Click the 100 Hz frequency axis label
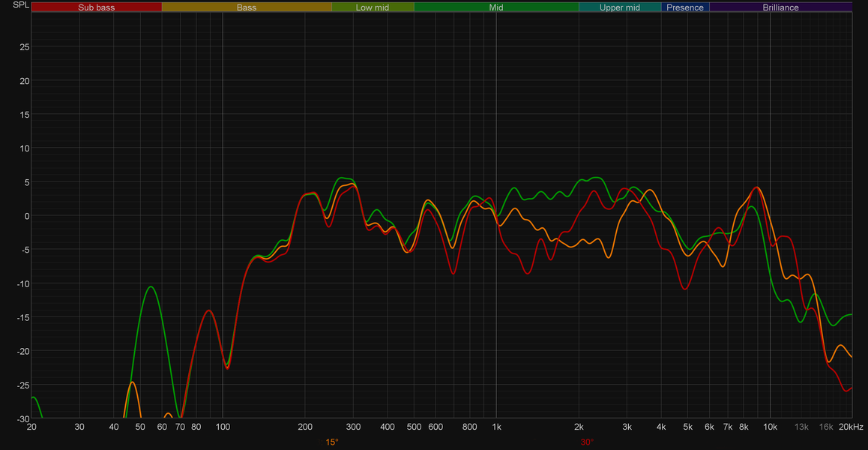Screen dimensions: 868x450 pos(223,427)
